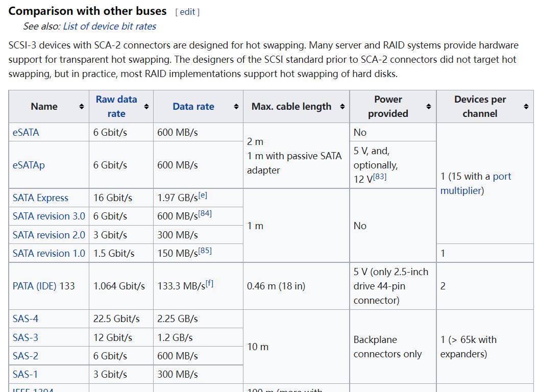This screenshot has width=540, height=392.
Task: Open the port multiplier link
Action: point(475,183)
